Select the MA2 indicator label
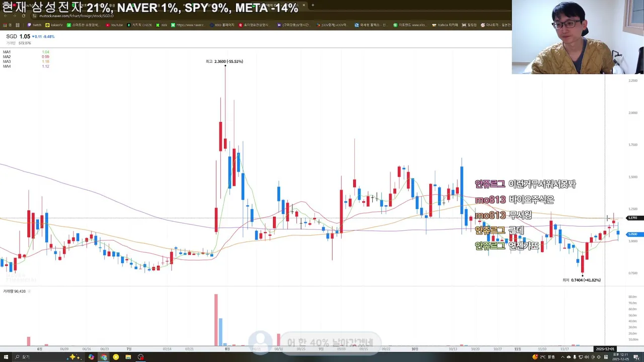 pyautogui.click(x=7, y=57)
